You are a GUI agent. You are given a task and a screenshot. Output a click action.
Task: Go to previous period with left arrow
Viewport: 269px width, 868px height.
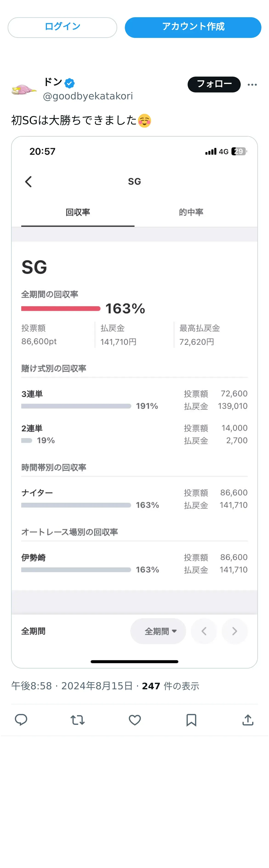204,631
